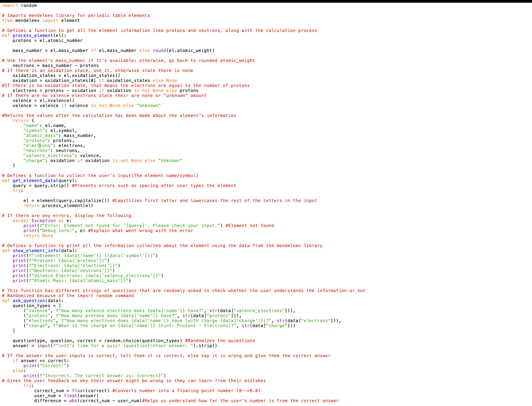This screenshot has width=532, height=406.
Task: Click the 'user_num = float(answer)' line
Action: coord(66,396)
